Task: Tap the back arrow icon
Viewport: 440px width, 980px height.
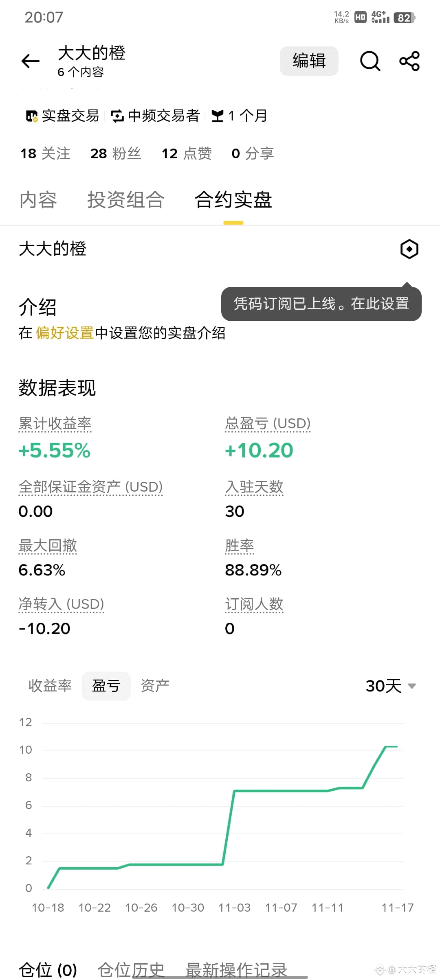Action: (x=31, y=61)
